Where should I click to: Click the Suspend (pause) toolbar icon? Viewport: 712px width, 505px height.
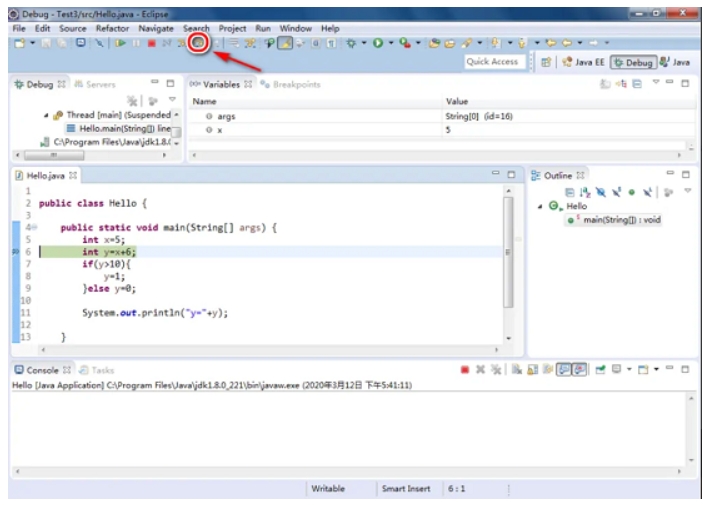(136, 44)
